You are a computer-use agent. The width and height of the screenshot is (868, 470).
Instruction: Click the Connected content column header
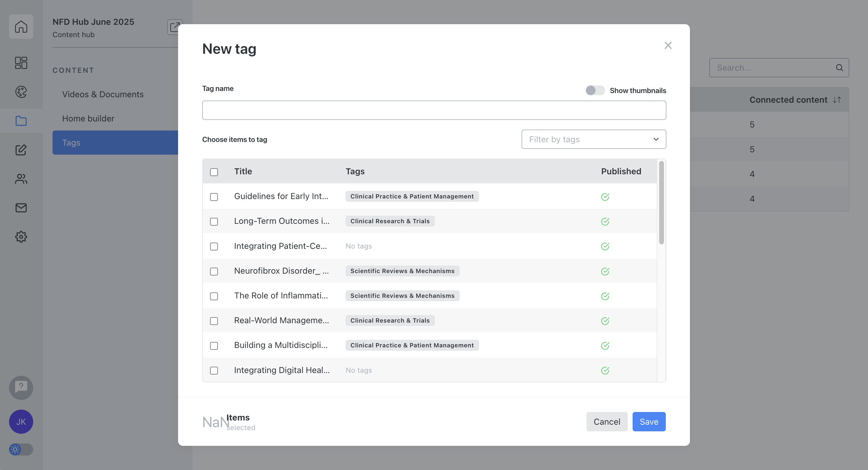pyautogui.click(x=788, y=100)
